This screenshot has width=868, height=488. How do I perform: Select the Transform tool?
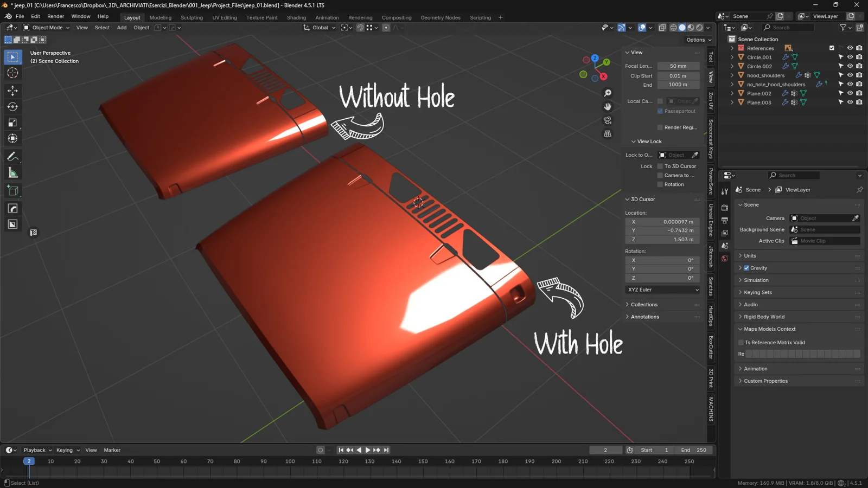pos(12,139)
